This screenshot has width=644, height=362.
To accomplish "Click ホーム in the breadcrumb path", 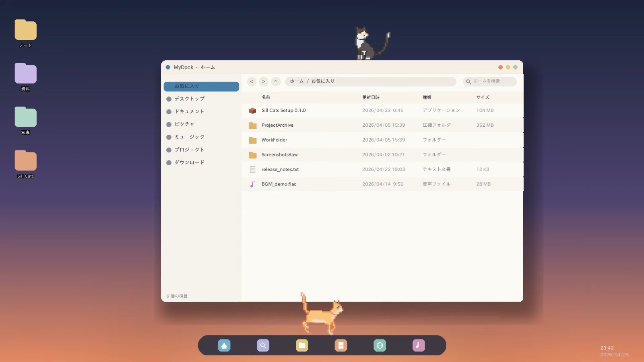I will coord(297,81).
